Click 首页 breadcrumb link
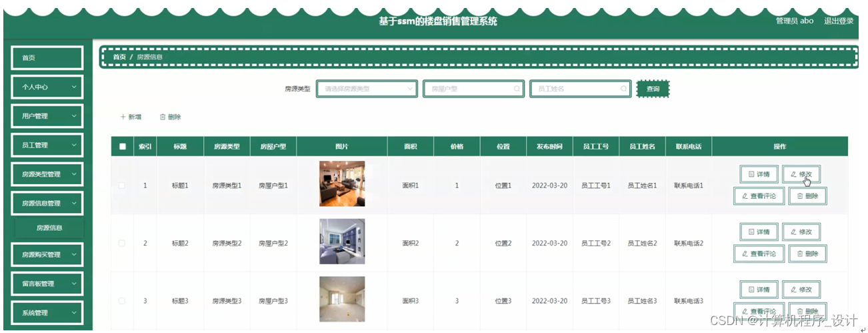Screen dimensions: 868x333 (x=119, y=57)
